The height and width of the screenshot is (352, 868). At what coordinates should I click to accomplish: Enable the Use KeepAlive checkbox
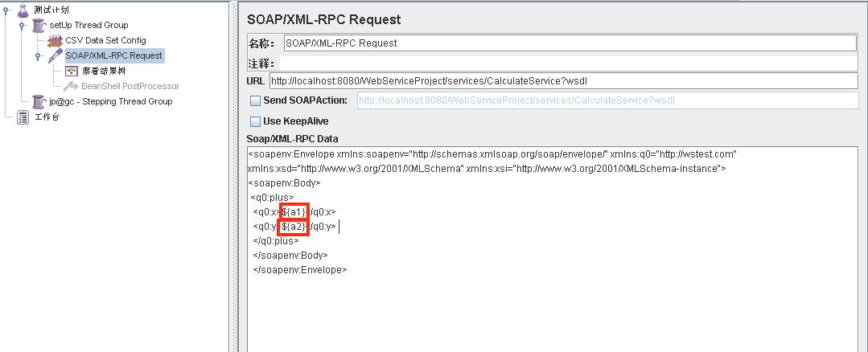point(255,121)
